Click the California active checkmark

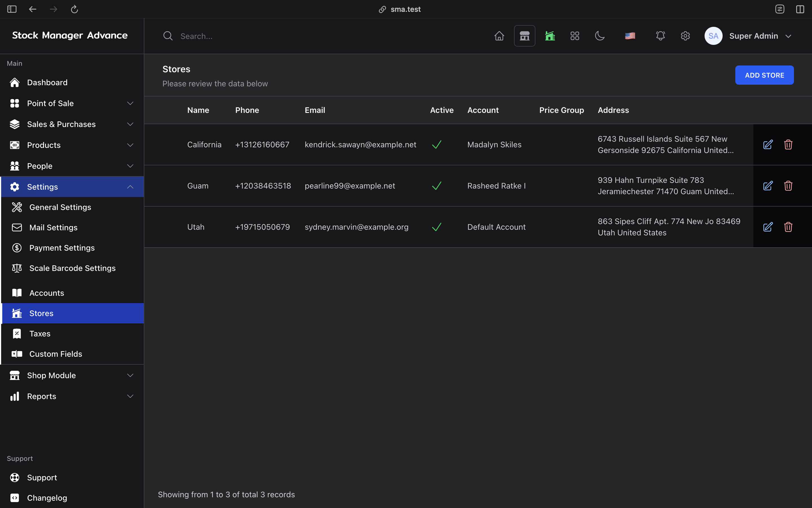tap(436, 144)
